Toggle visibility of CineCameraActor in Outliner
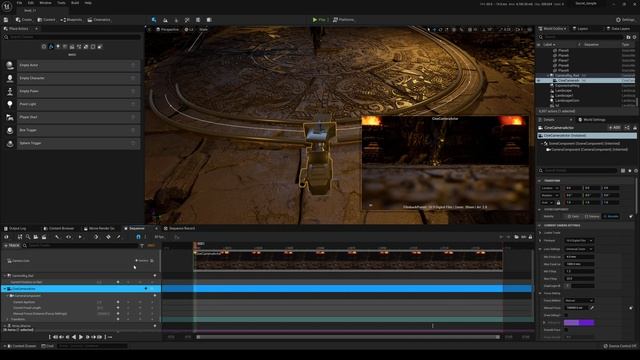640x360 pixels. point(538,81)
